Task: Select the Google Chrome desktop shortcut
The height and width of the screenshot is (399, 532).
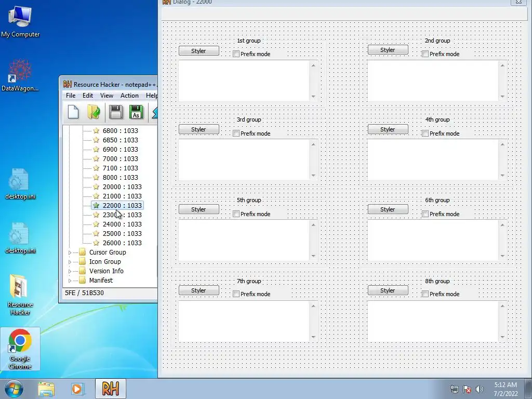Action: pyautogui.click(x=20, y=349)
